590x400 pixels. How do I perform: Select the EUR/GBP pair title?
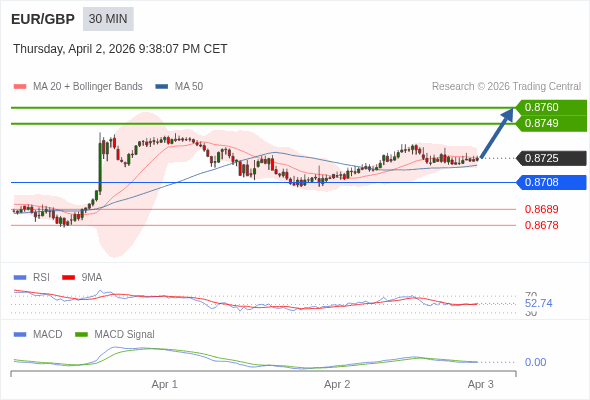pyautogui.click(x=43, y=19)
